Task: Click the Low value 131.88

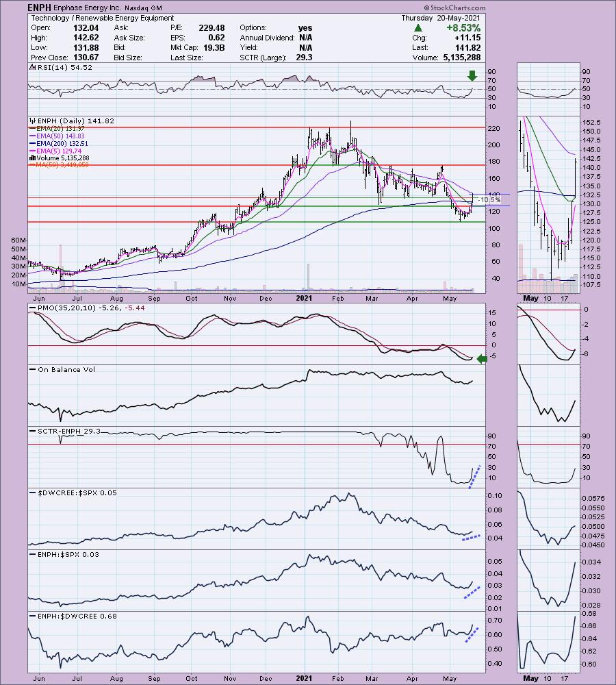Action: coord(86,48)
